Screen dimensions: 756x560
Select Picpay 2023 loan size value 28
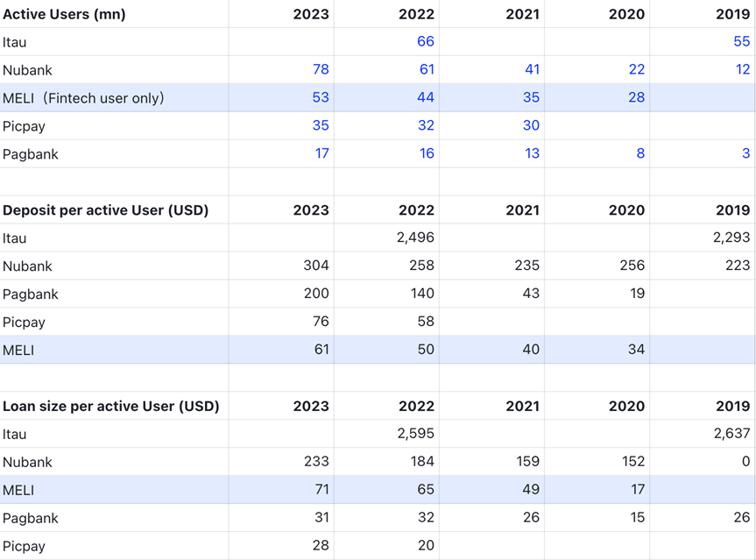coord(321,545)
